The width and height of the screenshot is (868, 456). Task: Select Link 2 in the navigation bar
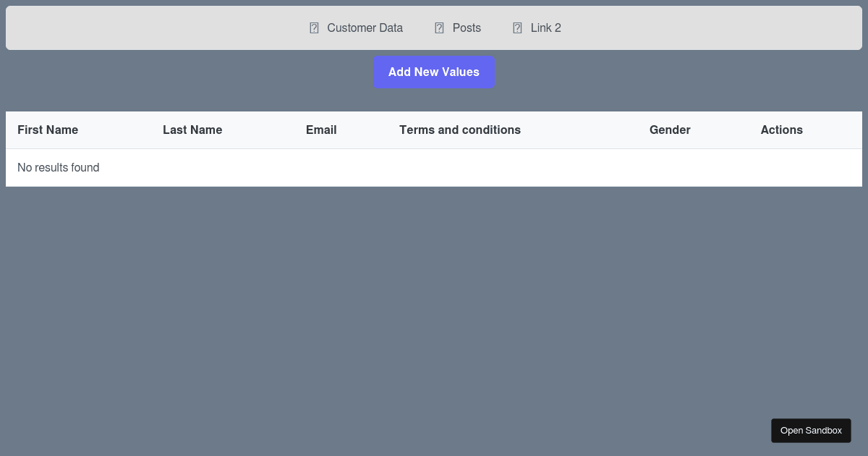point(545,28)
